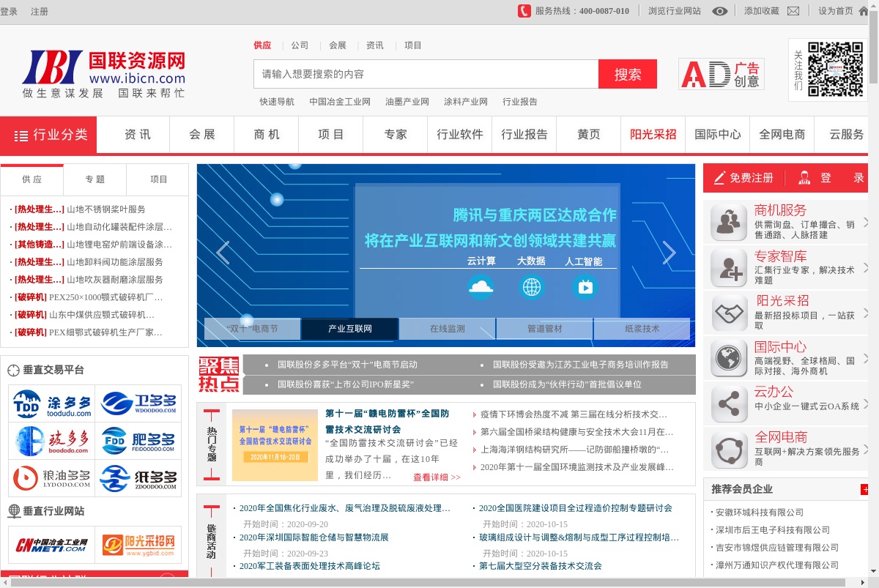Viewport: 879px width, 588px height.
Task: Open the 卫多多 platform logo
Action: pos(138,403)
